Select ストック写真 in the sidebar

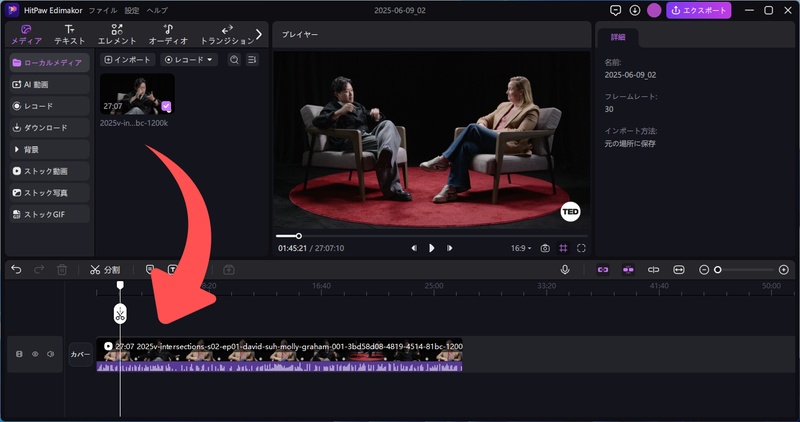pyautogui.click(x=49, y=193)
